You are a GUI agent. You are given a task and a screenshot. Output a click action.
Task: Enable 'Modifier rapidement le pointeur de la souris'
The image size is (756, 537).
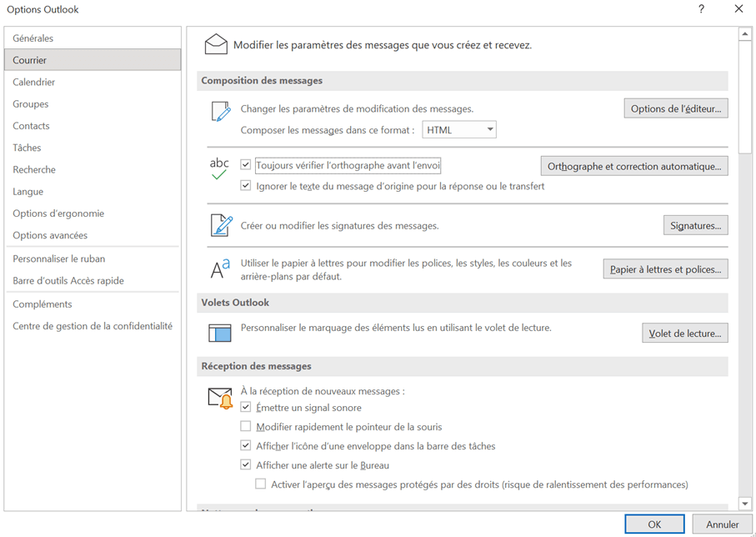coord(246,426)
